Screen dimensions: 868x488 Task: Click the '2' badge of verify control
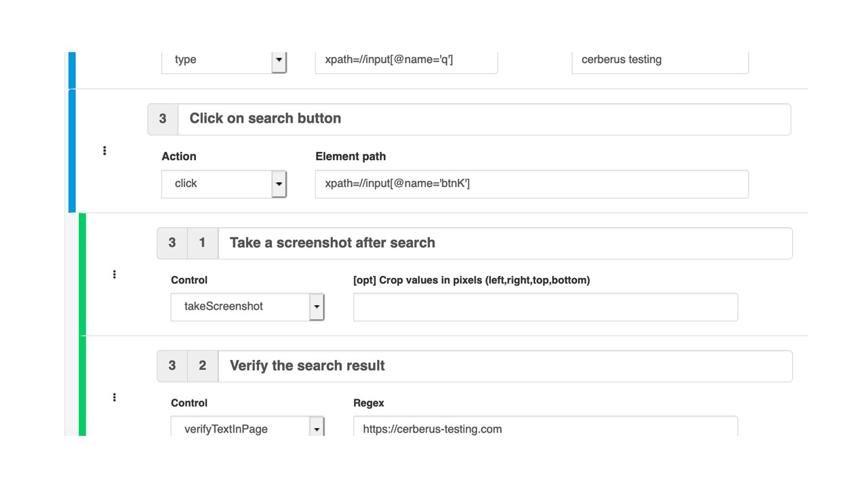[x=202, y=366]
